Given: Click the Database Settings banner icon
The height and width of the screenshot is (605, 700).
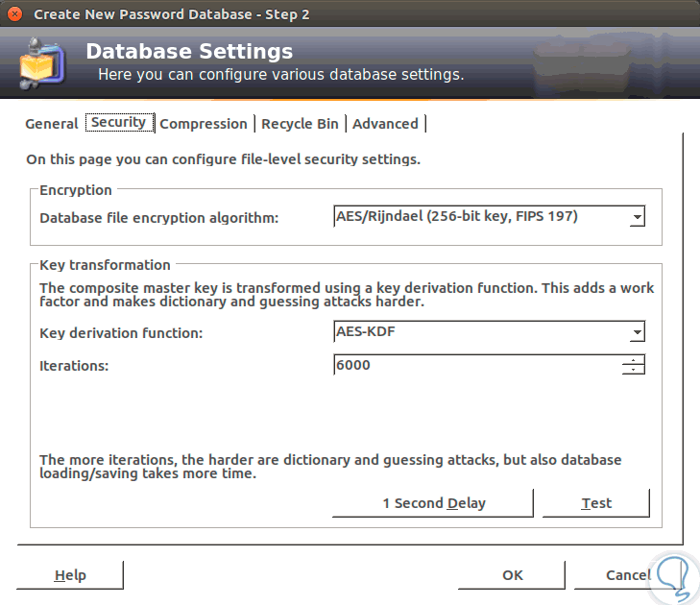Looking at the screenshot, I should coord(40,62).
